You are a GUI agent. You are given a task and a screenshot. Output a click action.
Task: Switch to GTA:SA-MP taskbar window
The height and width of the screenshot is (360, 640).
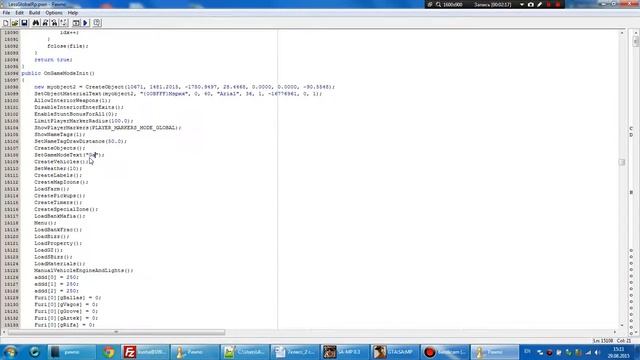(x=394, y=352)
